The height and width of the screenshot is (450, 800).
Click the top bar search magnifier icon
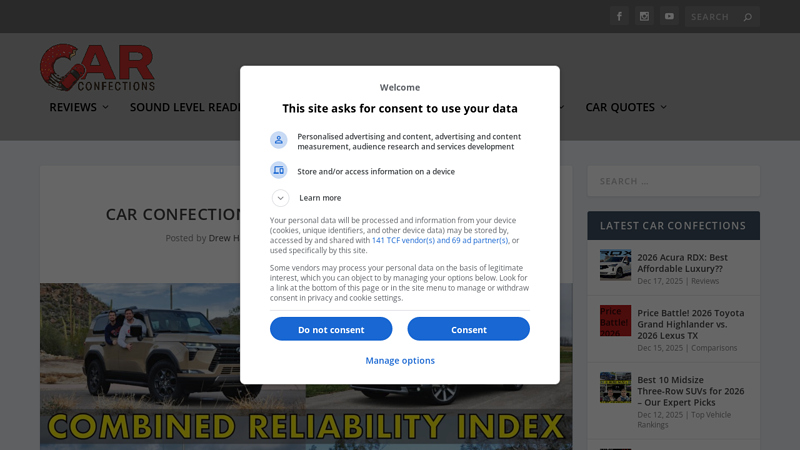747,17
